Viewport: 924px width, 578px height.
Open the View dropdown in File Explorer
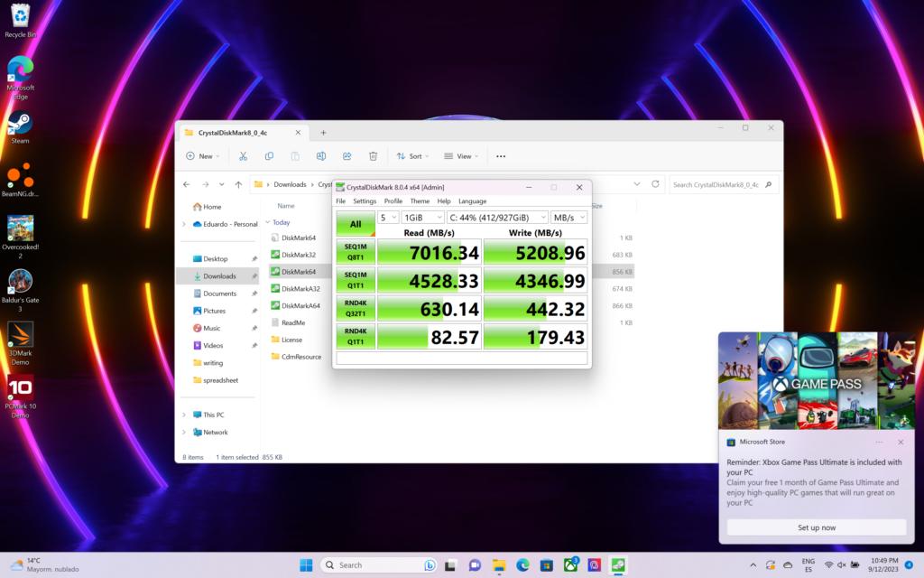(461, 156)
